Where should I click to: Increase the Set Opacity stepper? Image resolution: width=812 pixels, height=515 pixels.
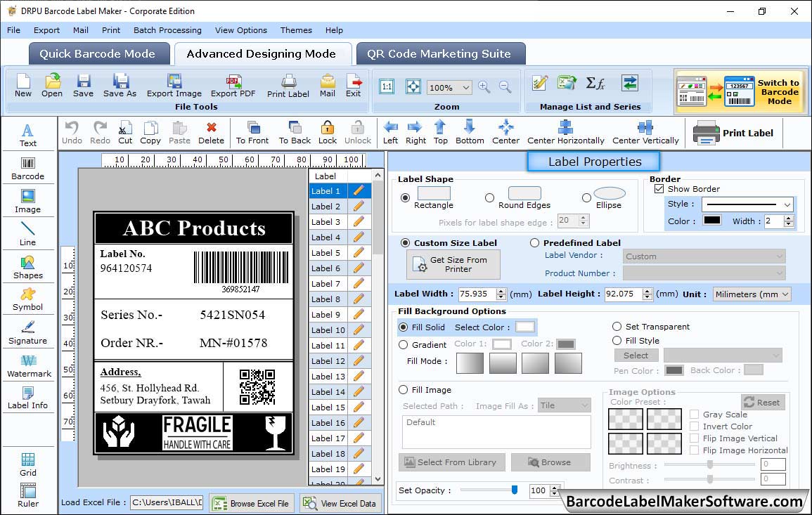(x=555, y=487)
